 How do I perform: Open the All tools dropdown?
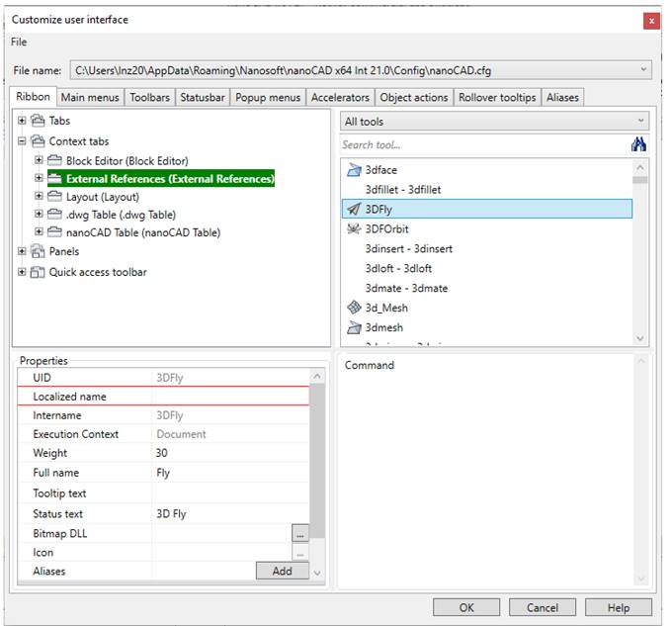494,122
